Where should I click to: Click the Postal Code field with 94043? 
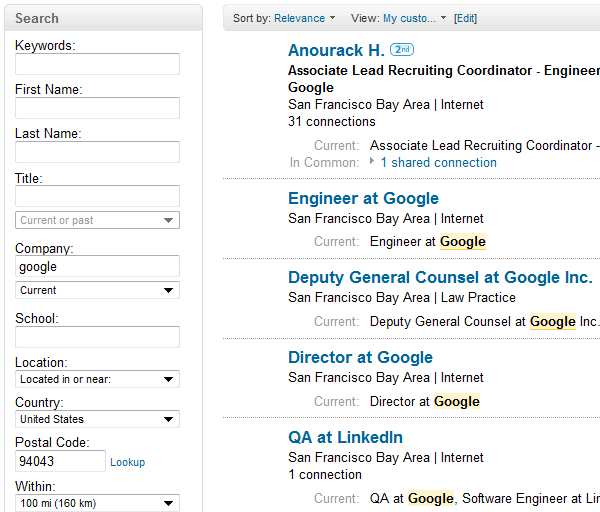(60, 461)
